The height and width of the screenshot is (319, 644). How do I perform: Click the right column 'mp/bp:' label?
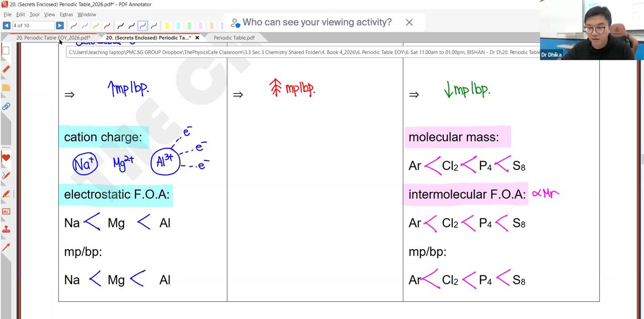coord(427,252)
